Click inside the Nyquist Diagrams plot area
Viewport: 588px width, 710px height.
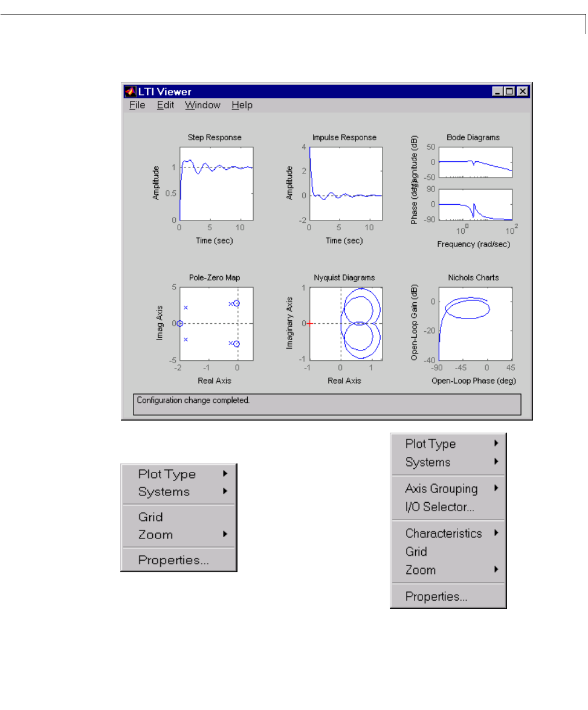pyautogui.click(x=346, y=324)
